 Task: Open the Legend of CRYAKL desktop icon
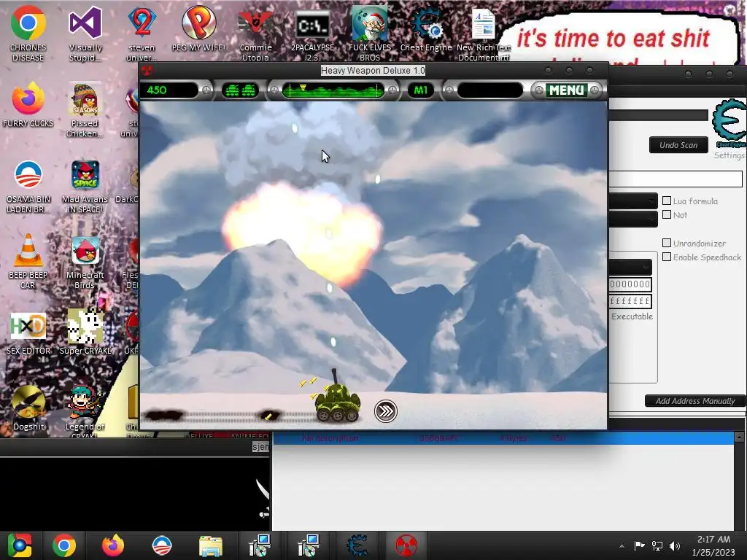pyautogui.click(x=85, y=411)
